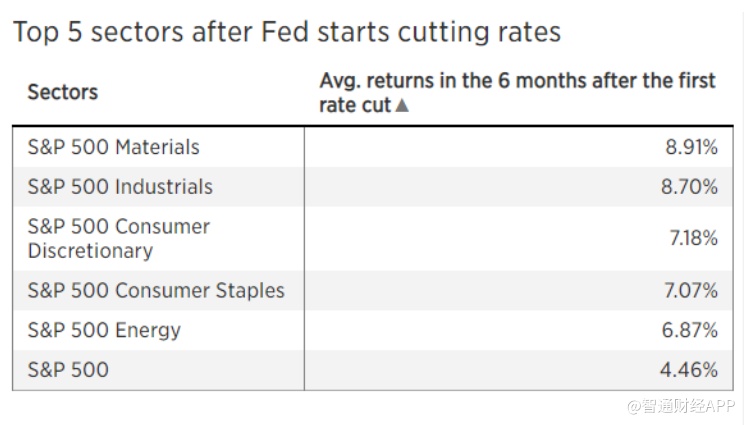
Task: Click the S&P 500 Energy row label
Action: 104,330
